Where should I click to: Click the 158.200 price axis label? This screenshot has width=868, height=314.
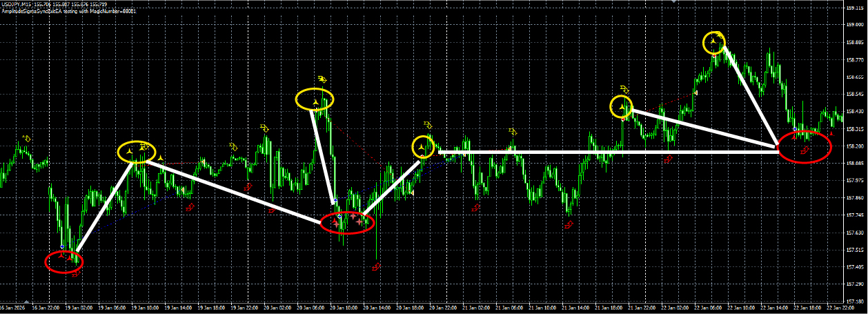click(x=855, y=146)
